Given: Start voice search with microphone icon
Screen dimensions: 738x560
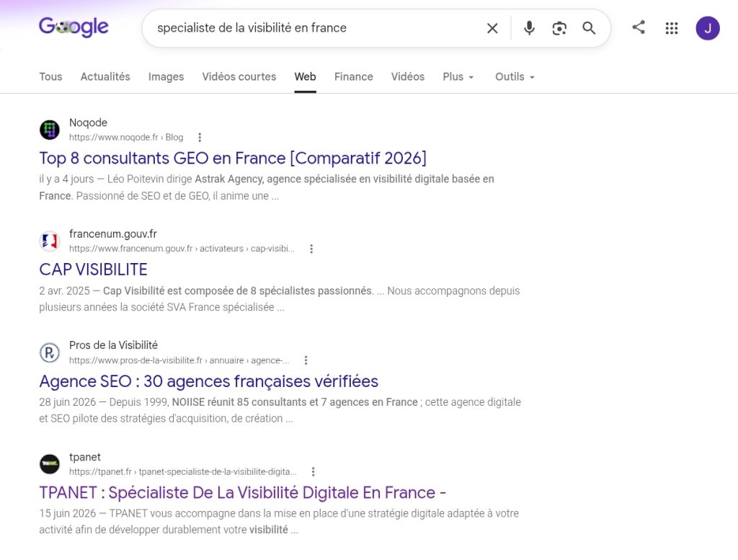Looking at the screenshot, I should click(529, 28).
